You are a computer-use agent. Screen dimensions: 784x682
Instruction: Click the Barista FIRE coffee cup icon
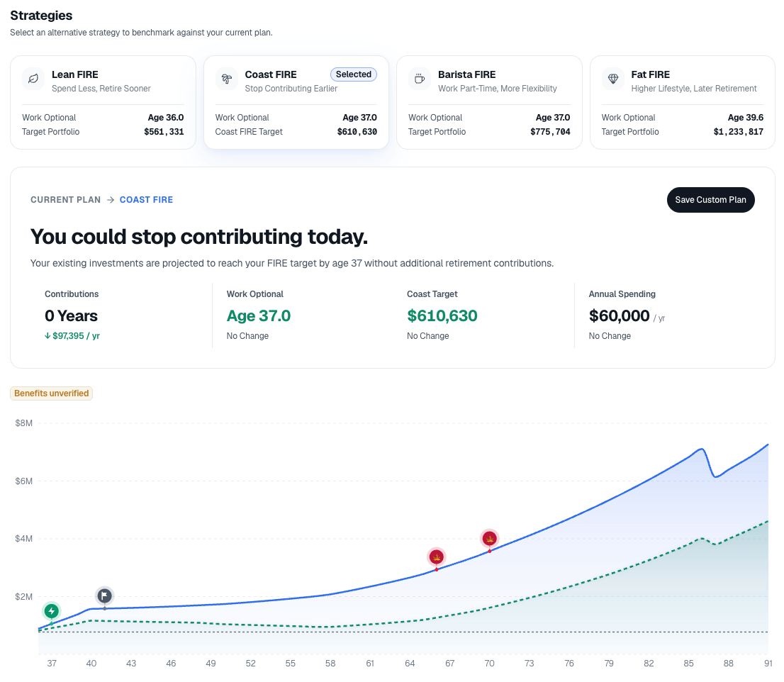coord(420,79)
